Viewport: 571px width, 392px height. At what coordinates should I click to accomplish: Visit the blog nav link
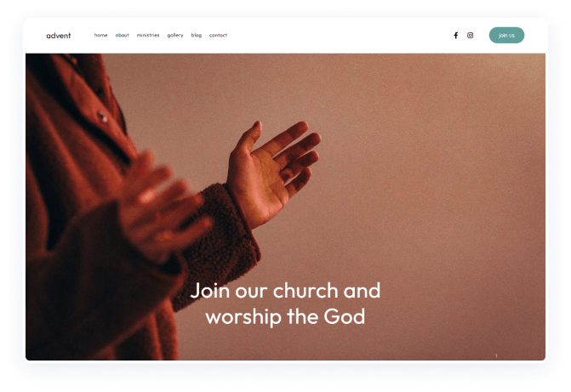click(197, 36)
